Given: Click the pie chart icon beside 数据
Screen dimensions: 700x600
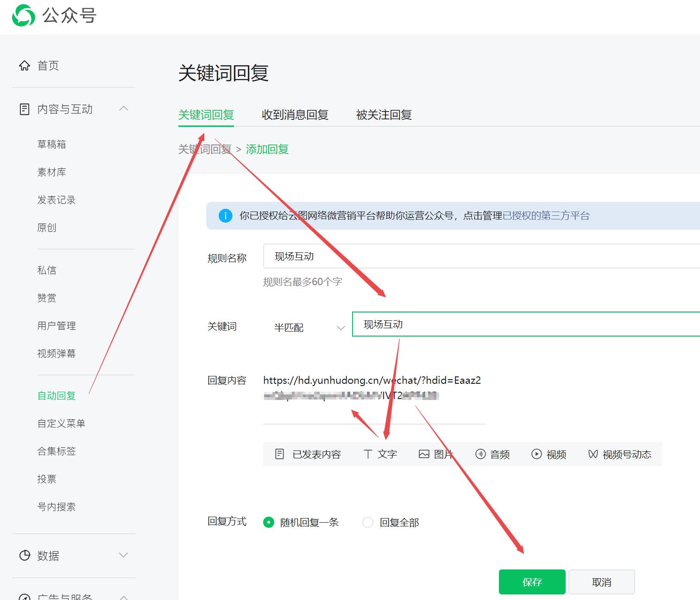Looking at the screenshot, I should tap(25, 556).
